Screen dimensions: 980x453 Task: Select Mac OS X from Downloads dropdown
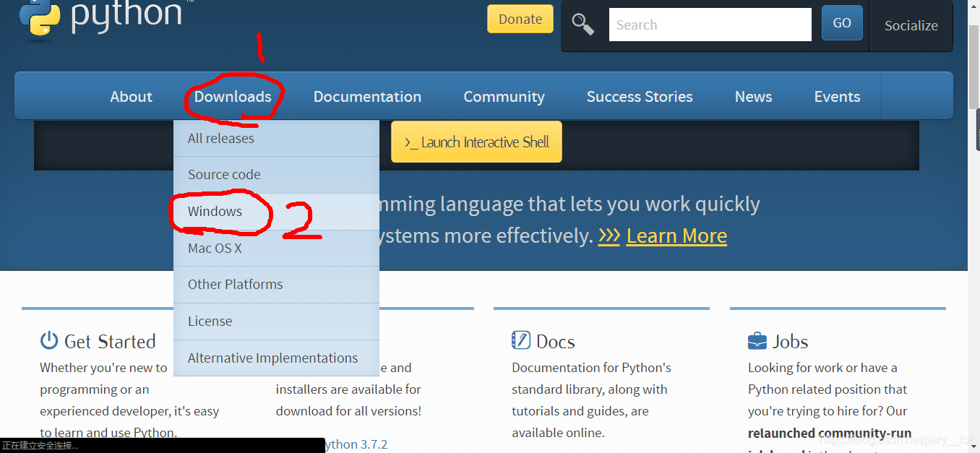pyautogui.click(x=276, y=248)
